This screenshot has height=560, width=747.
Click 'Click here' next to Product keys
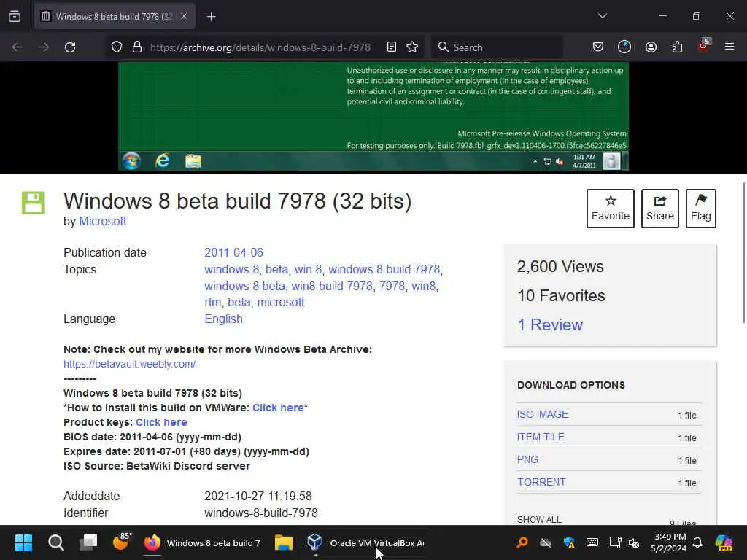(161, 422)
